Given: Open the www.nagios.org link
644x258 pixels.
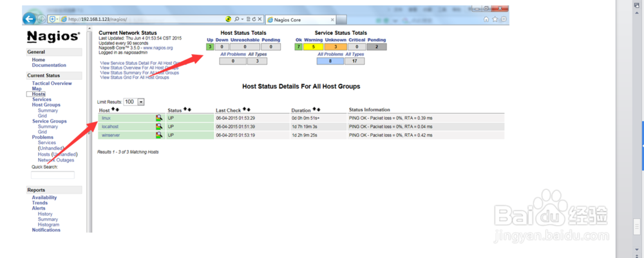Looking at the screenshot, I should click(158, 48).
